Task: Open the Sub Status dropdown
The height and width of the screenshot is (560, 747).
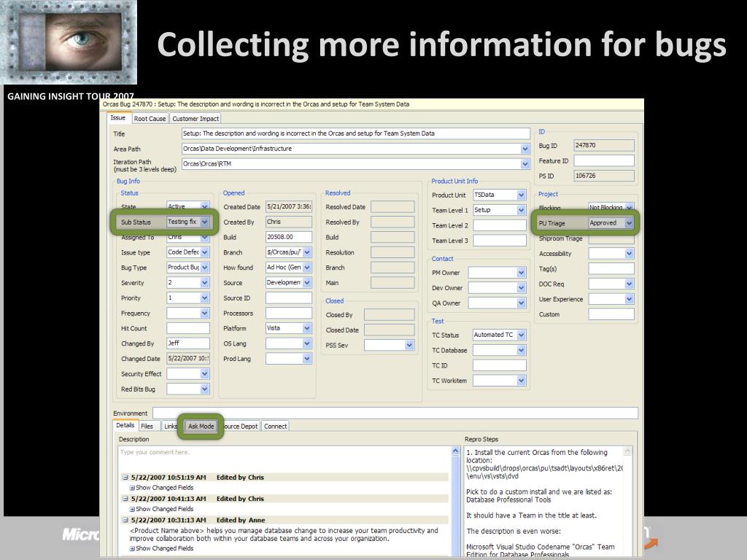Action: [204, 222]
